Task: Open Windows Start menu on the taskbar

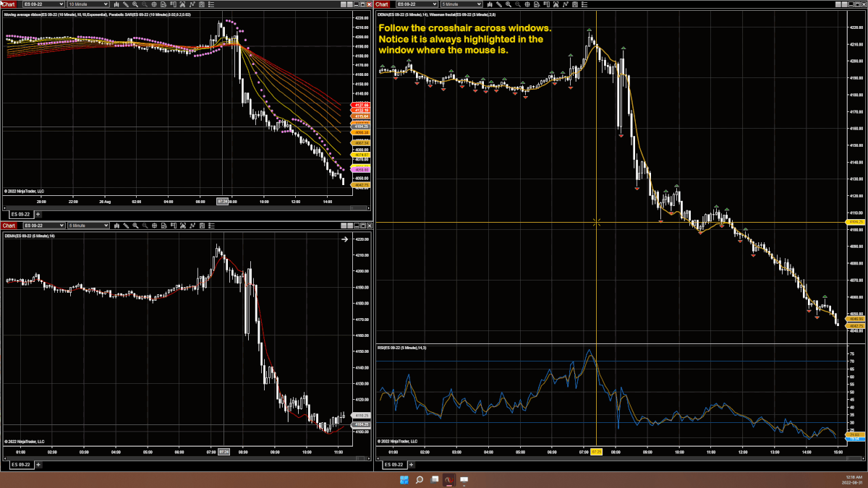Action: click(404, 480)
